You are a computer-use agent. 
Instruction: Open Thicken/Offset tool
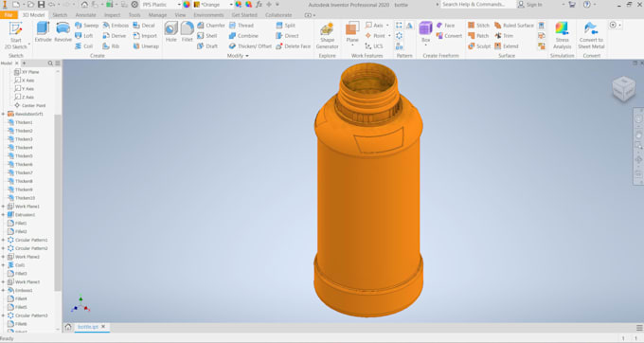click(250, 46)
